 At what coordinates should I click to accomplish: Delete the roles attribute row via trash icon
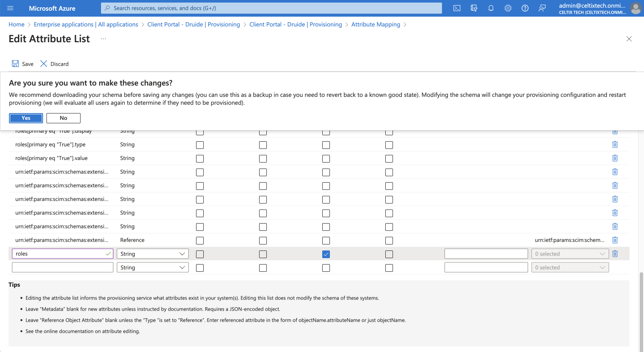pos(615,254)
